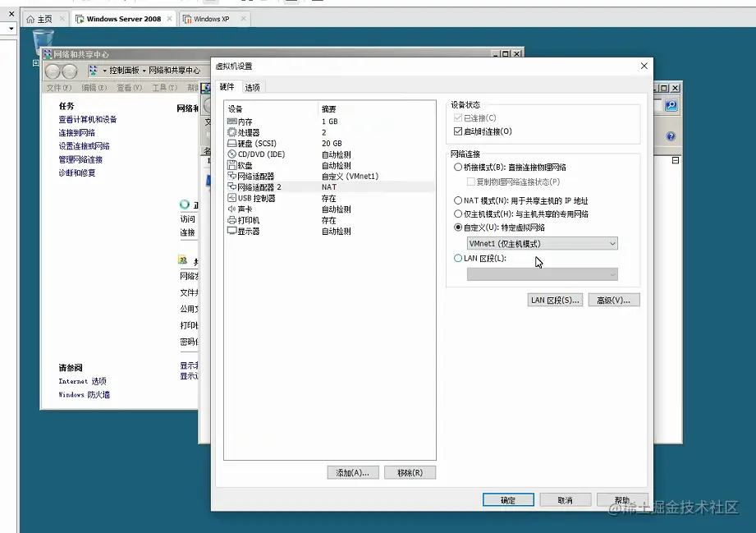Click the 自定义 (VMnet1) summary value
Screen dimensions: 756x533
[350, 176]
